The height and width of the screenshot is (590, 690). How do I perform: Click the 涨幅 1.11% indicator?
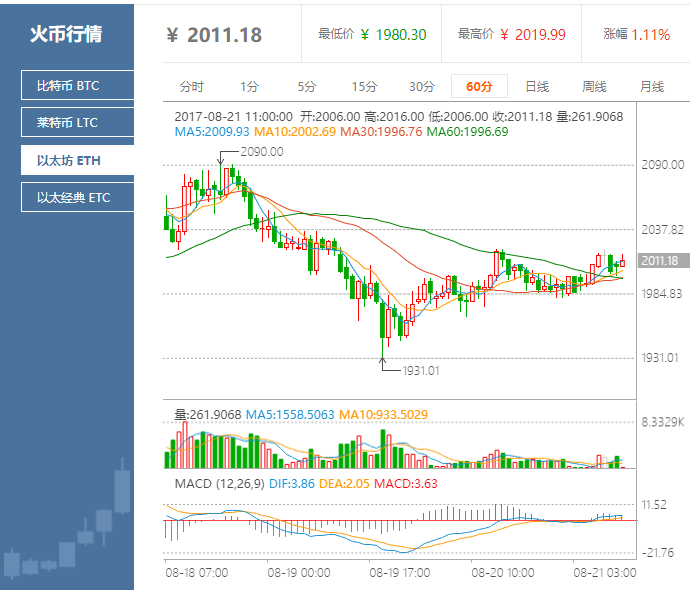(x=637, y=35)
